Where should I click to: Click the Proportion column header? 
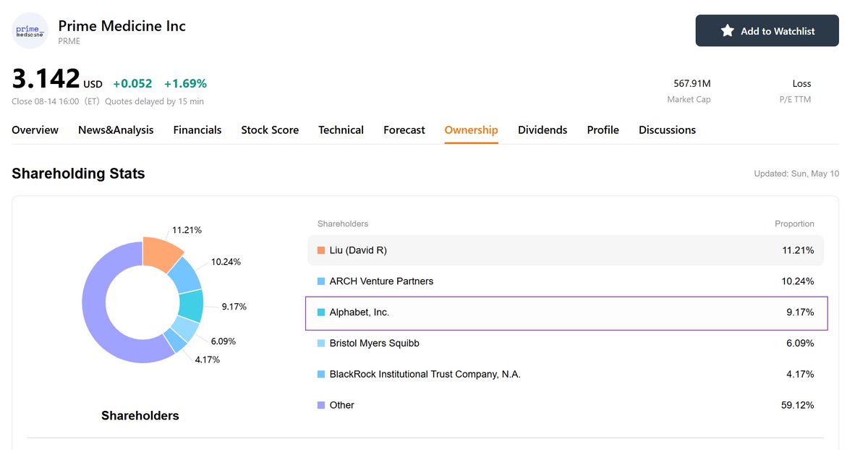(795, 224)
